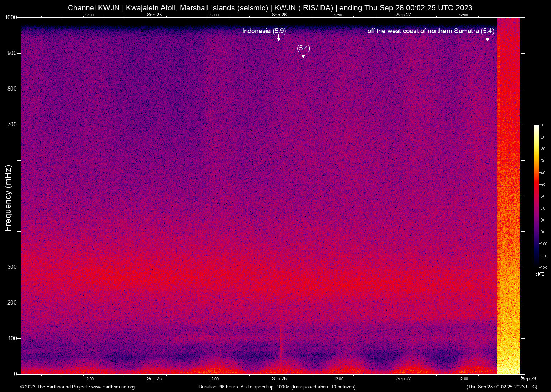Viewport: 551px width, 392px height.
Task: Click the "Sep 27" date label on the top axis
Action: point(404,15)
